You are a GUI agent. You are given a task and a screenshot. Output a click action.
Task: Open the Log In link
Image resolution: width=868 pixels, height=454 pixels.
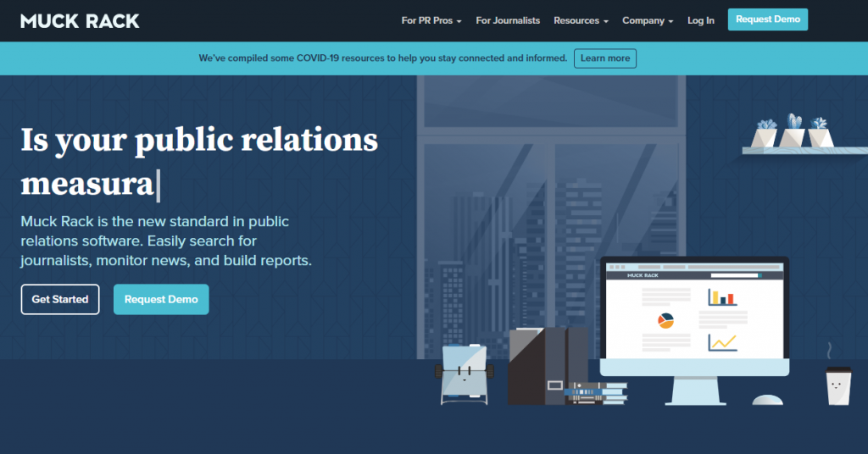(x=701, y=20)
